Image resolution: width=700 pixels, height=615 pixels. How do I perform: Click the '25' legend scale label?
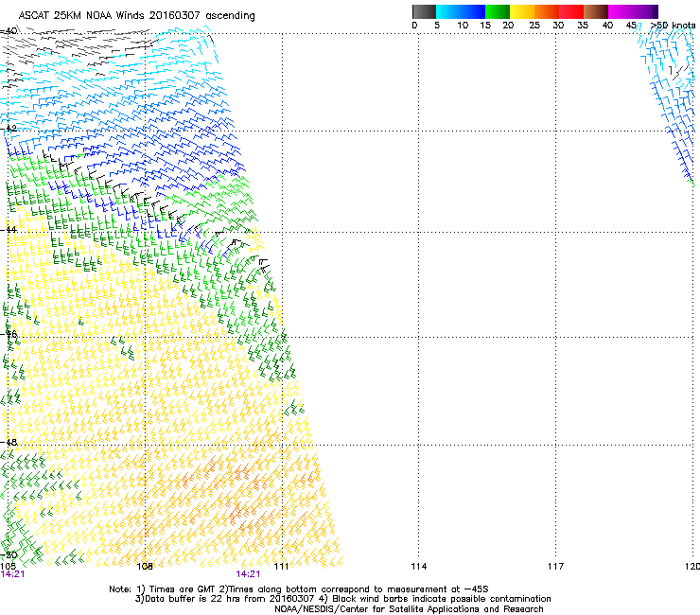click(534, 26)
